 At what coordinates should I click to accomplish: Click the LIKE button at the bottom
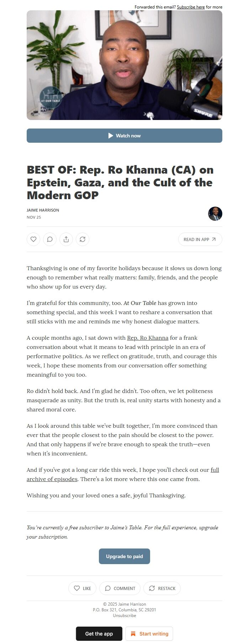tap(82, 588)
